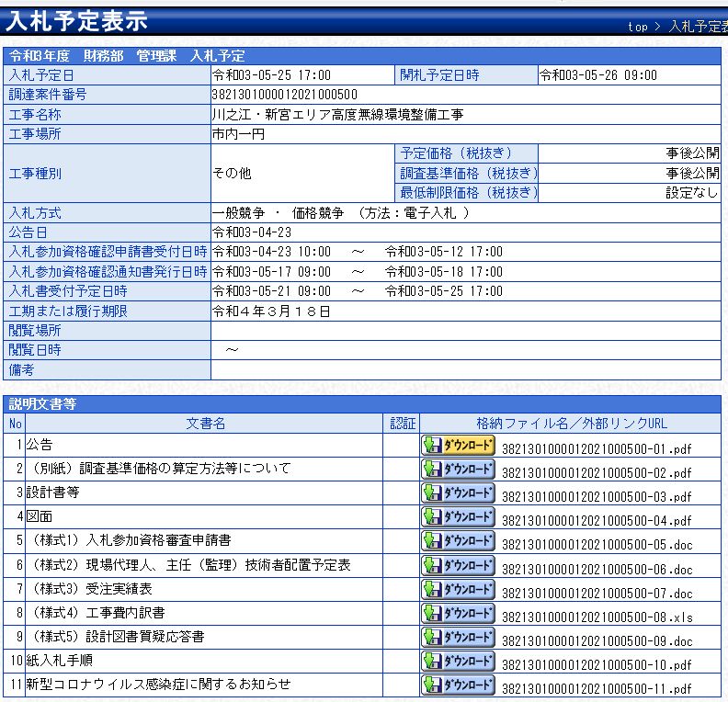Click the download button for 公告

pos(458,446)
